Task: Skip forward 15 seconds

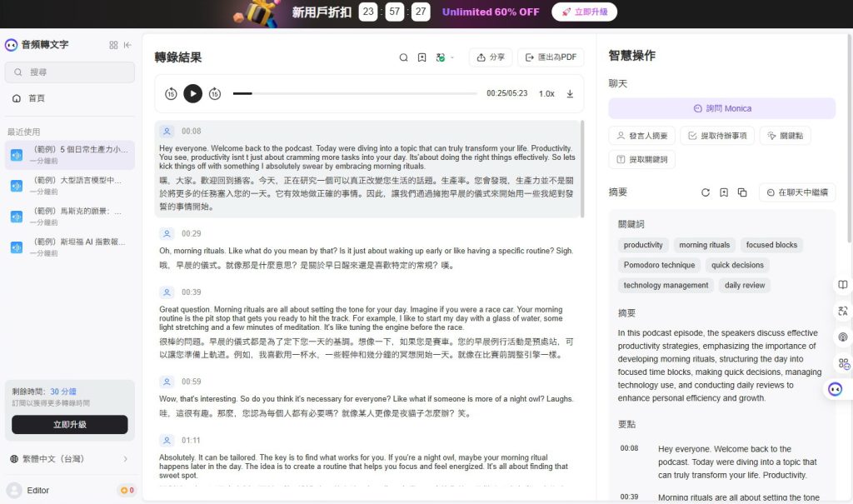Action: 215,93
